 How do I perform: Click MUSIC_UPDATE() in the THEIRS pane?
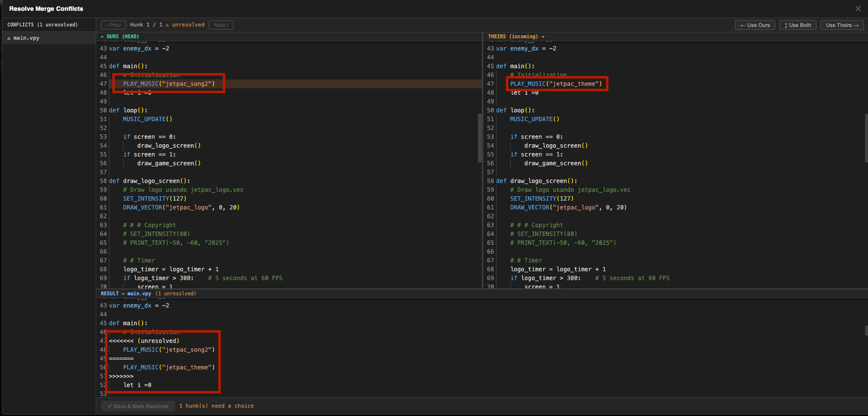(534, 119)
